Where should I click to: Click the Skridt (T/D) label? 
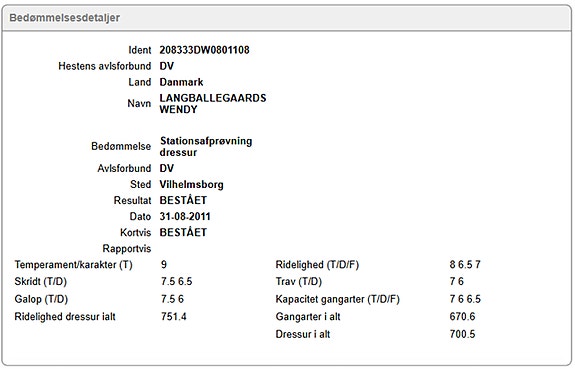[41, 282]
